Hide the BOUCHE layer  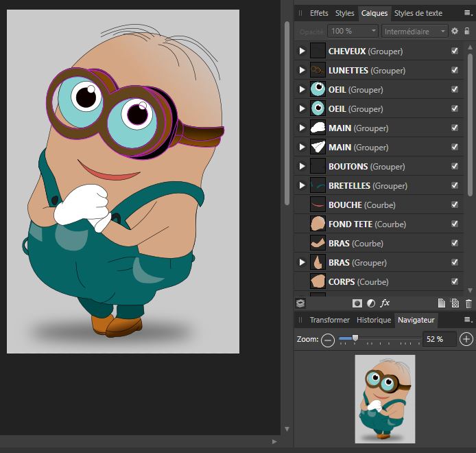coord(455,205)
